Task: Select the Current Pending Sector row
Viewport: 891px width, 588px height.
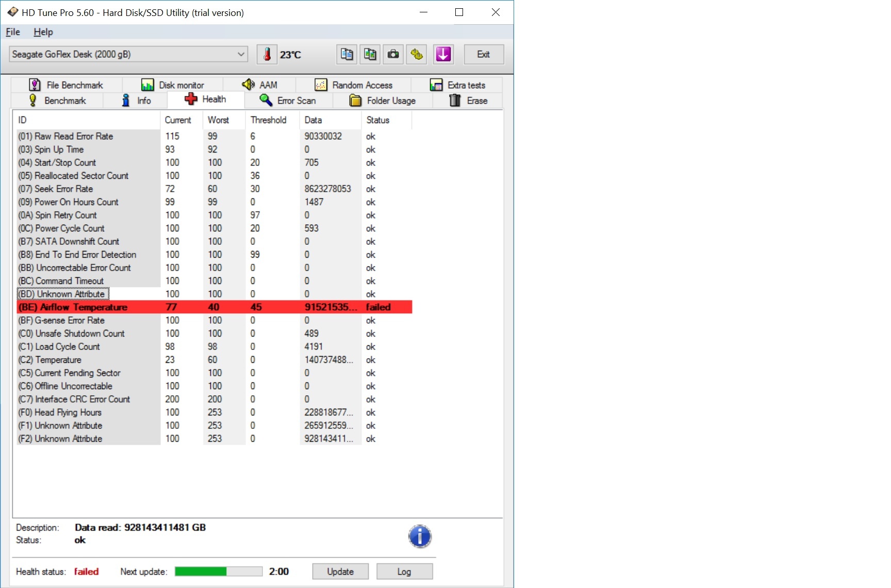Action: click(x=214, y=373)
